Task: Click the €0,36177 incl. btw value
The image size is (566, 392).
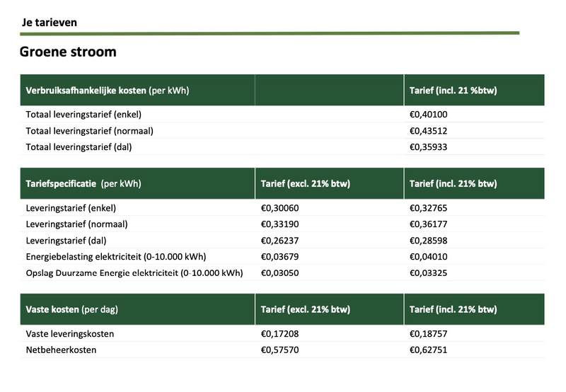Action: coord(429,224)
